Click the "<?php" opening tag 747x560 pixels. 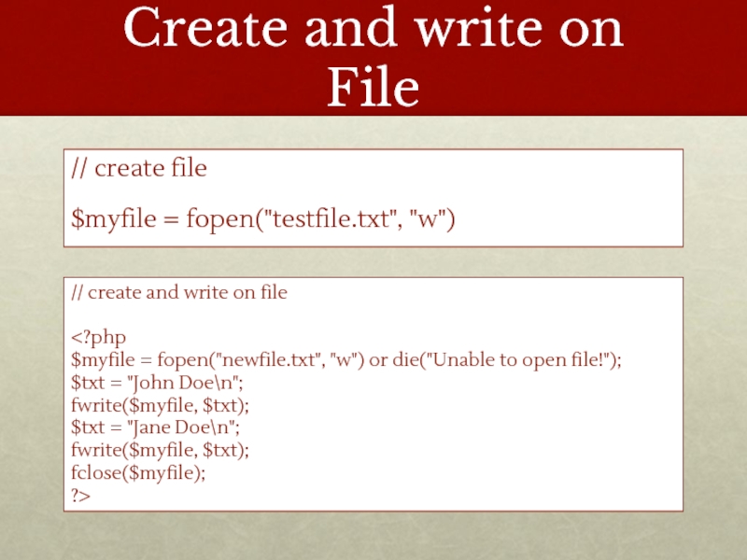point(98,336)
